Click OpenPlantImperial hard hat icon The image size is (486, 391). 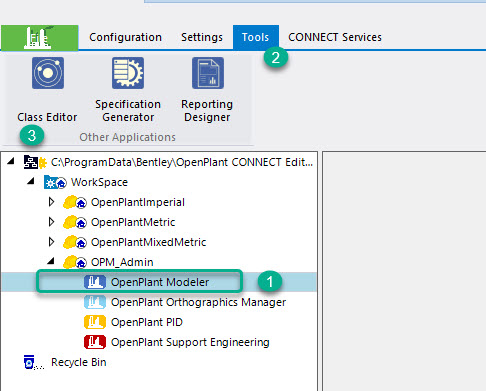(75, 202)
